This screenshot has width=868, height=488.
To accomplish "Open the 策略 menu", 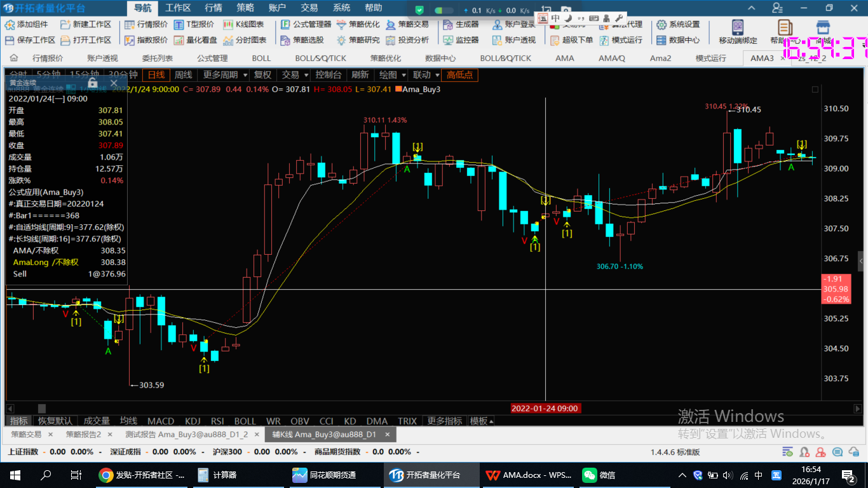I will click(x=245, y=8).
